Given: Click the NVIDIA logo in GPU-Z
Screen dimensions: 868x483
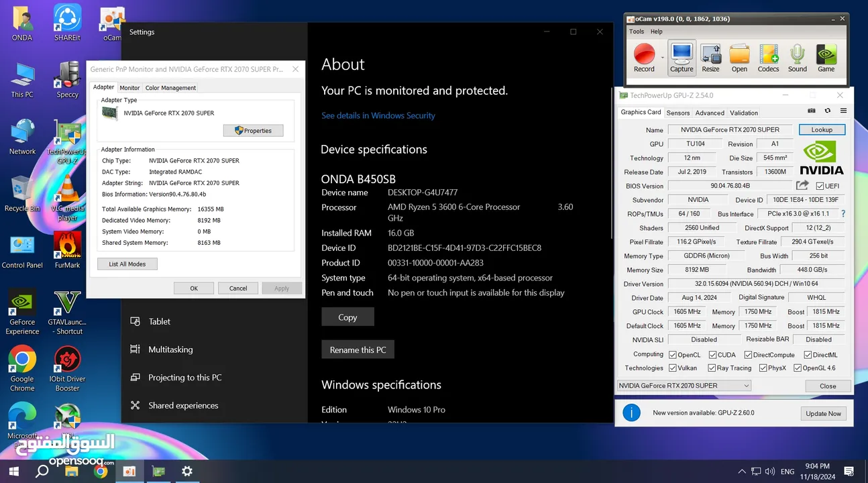Looking at the screenshot, I should pos(822,158).
